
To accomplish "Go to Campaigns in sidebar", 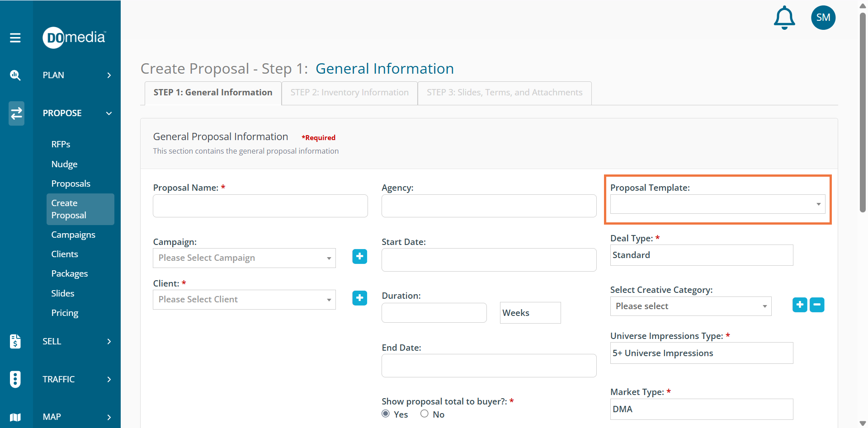I will point(73,235).
